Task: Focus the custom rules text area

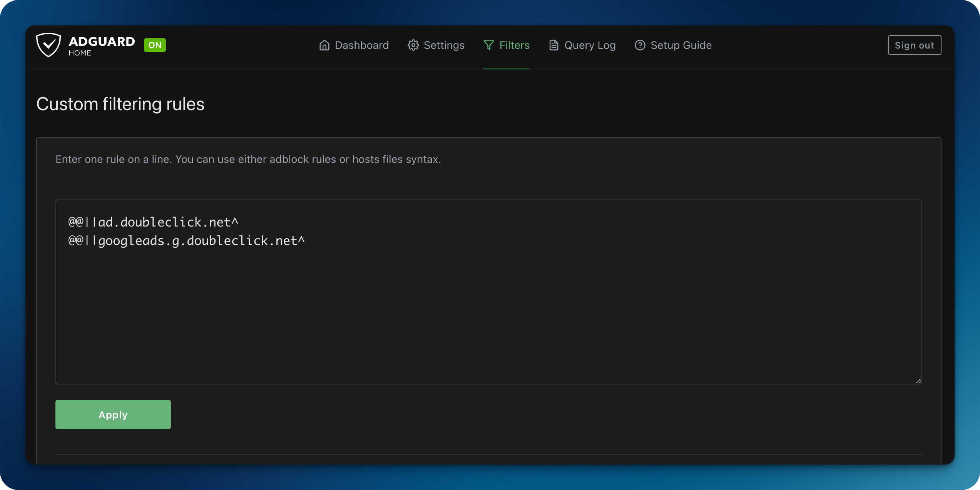Action: pos(489,292)
